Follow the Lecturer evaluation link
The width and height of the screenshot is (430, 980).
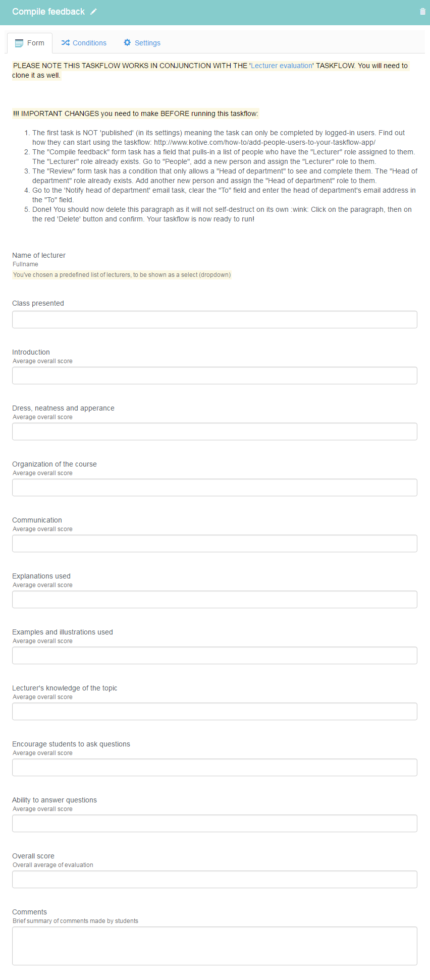(x=282, y=66)
